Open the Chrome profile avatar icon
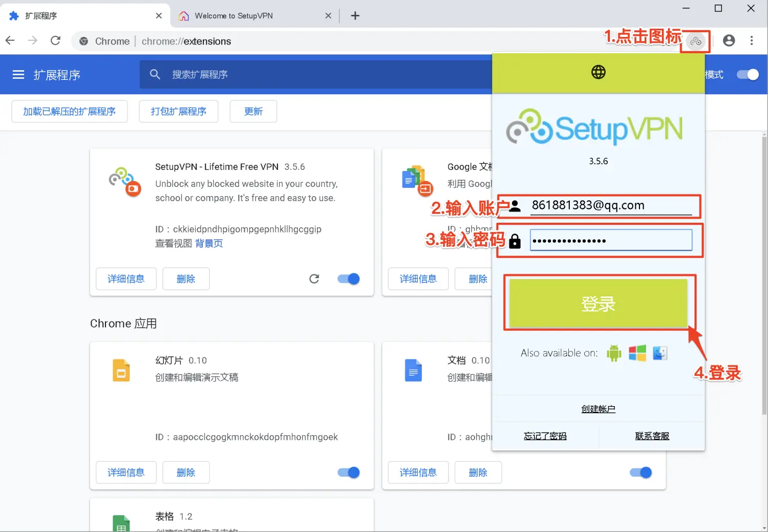This screenshot has height=532, width=768. pyautogui.click(x=729, y=41)
